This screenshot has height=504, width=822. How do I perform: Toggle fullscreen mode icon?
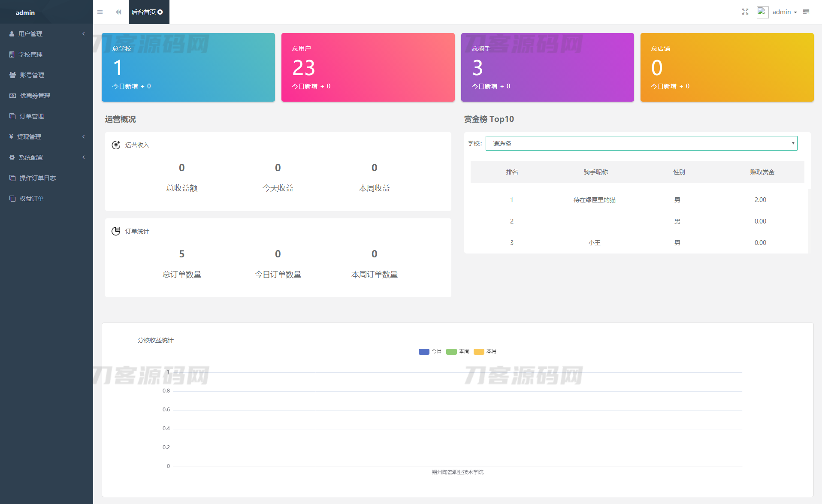pyautogui.click(x=745, y=12)
